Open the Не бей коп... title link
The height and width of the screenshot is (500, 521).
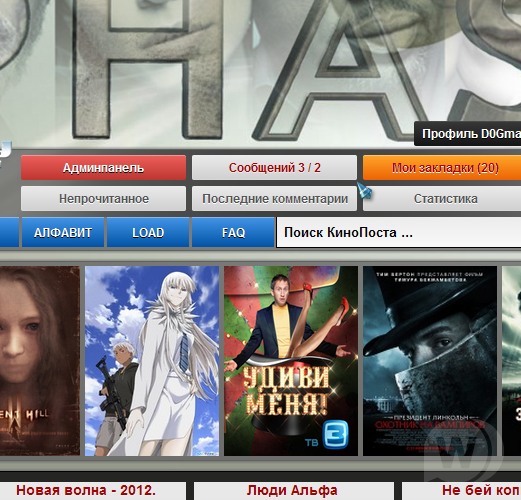[x=481, y=490]
